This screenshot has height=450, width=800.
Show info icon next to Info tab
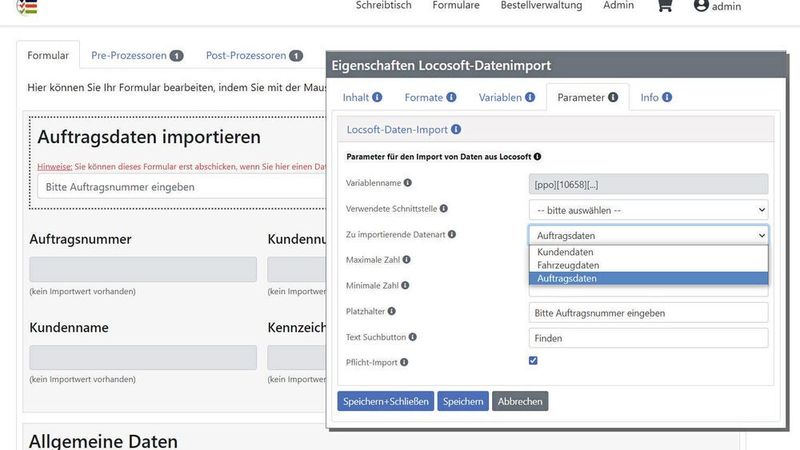[667, 97]
